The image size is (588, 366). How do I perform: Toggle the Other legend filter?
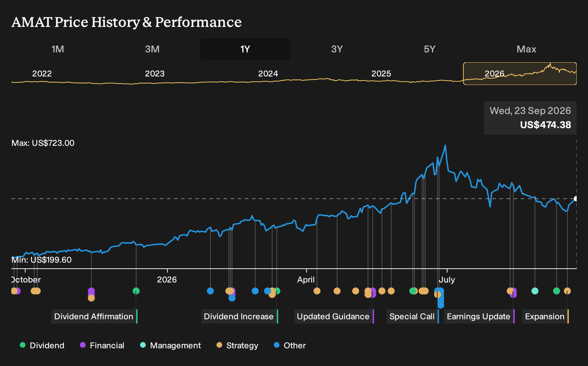coord(290,345)
